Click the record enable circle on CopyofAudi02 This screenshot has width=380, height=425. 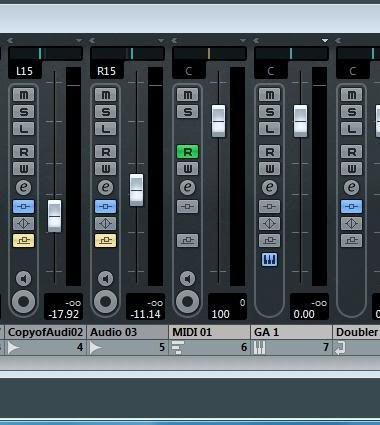point(23,301)
